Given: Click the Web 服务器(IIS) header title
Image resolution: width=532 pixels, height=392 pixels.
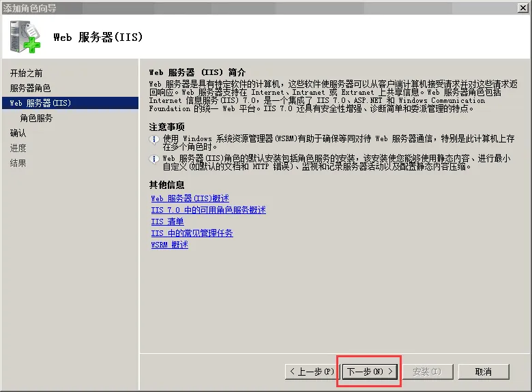Looking at the screenshot, I should click(98, 37).
